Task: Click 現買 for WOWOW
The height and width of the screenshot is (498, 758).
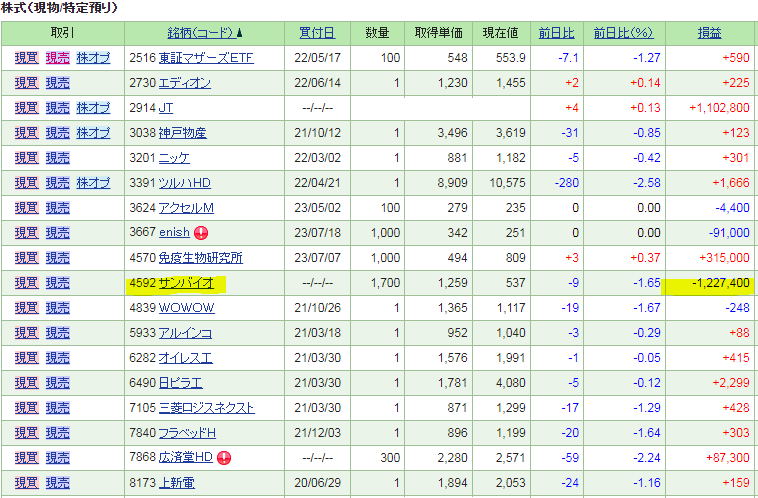Action: 27,308
